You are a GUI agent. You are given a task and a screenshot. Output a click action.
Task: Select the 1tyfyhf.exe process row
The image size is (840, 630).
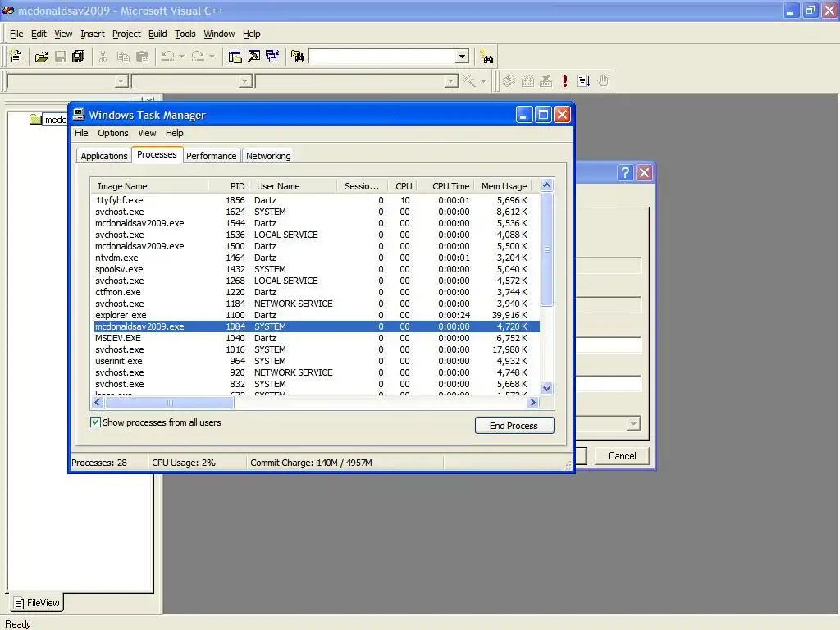tap(316, 200)
